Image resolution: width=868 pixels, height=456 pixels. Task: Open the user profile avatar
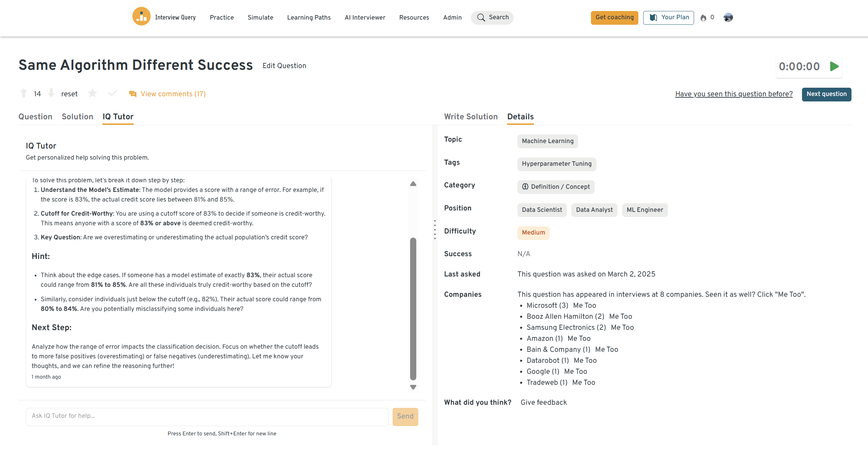tap(728, 17)
